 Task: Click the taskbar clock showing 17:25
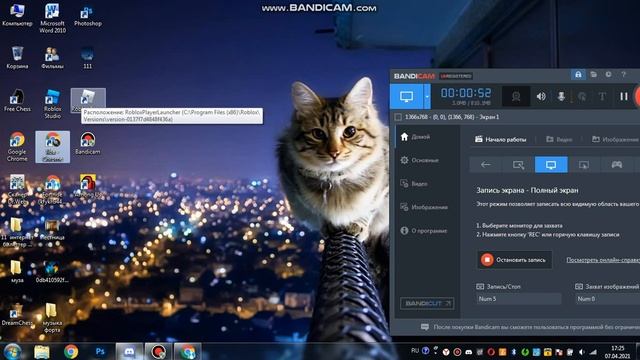pyautogui.click(x=618, y=352)
